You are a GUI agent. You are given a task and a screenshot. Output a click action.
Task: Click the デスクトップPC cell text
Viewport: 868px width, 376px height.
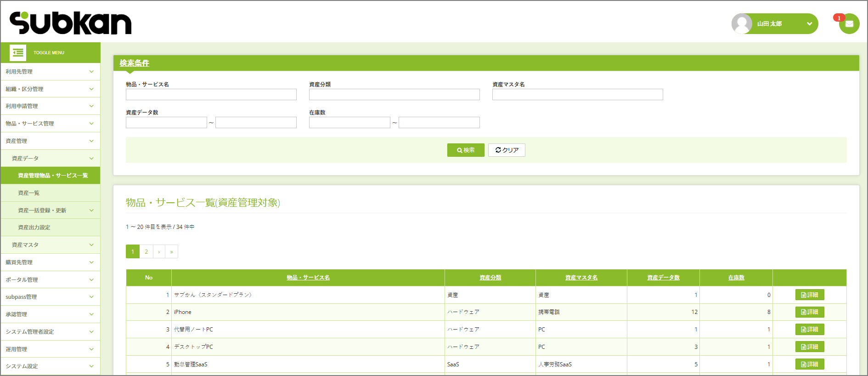tap(193, 347)
